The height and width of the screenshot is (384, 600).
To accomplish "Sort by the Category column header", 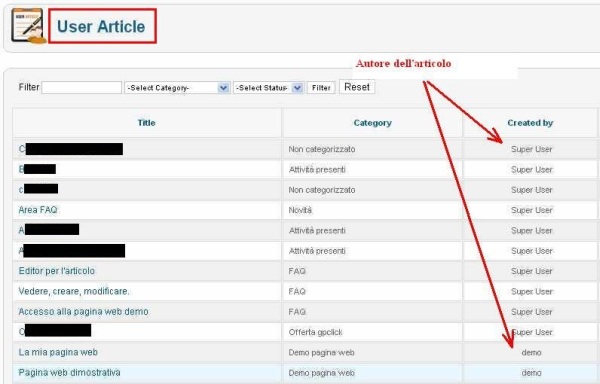I will pyautogui.click(x=372, y=123).
